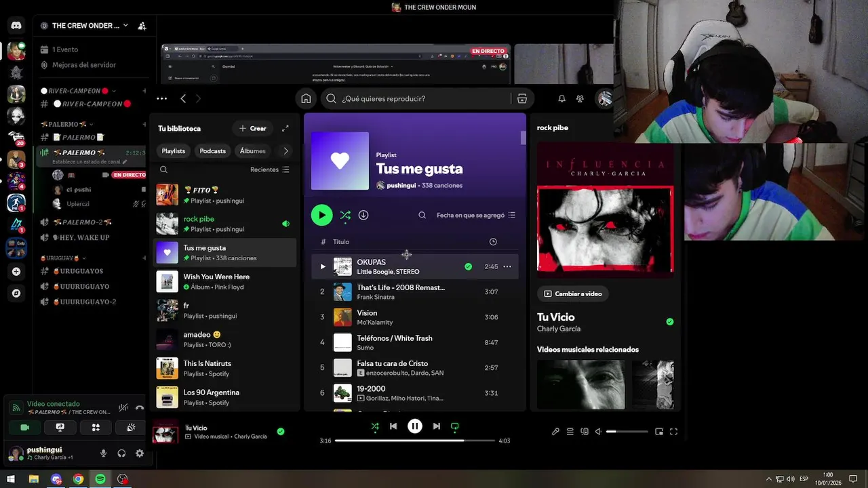The image size is (868, 488).
Task: Toggle Discord camera button
Action: point(25,427)
